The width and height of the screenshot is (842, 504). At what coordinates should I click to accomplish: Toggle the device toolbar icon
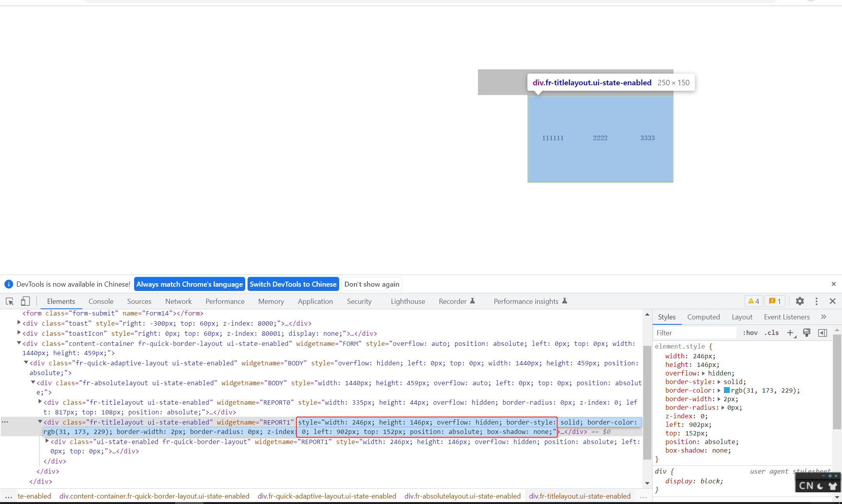coord(25,301)
